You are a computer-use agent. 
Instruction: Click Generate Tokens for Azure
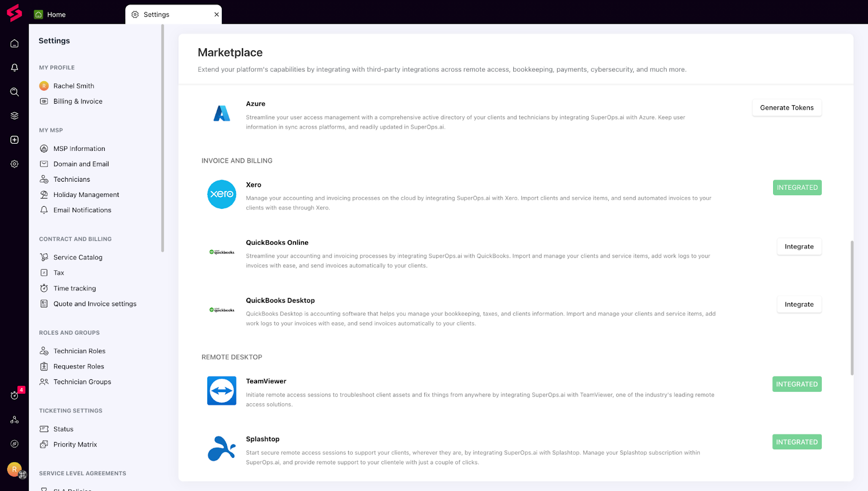(x=787, y=107)
